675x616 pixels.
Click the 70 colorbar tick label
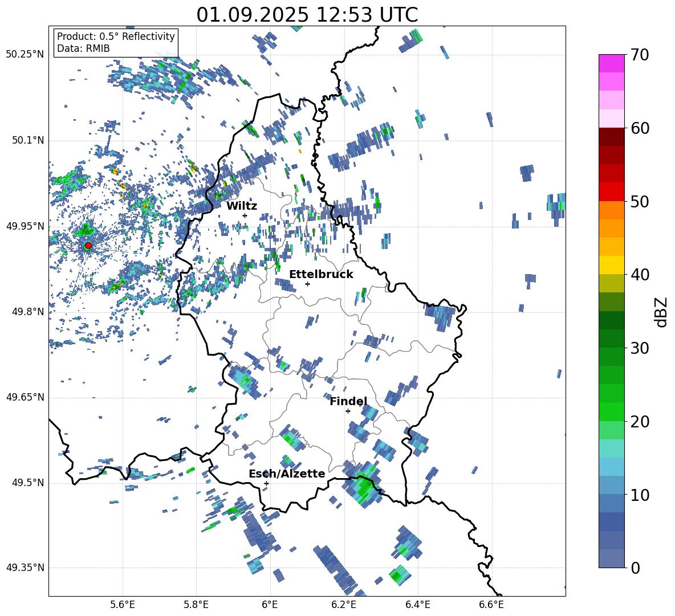(640, 55)
